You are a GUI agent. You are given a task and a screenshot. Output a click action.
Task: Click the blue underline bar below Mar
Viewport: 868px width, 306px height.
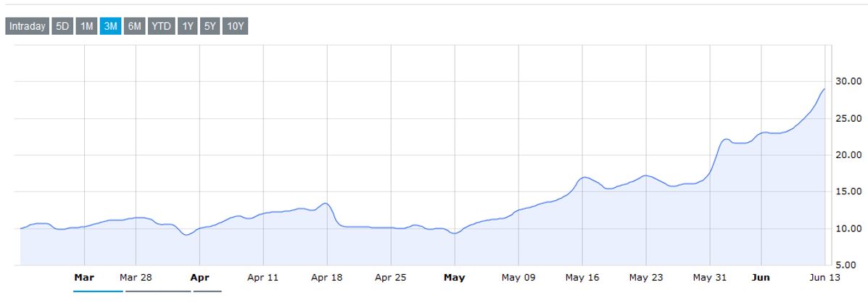coord(98,291)
